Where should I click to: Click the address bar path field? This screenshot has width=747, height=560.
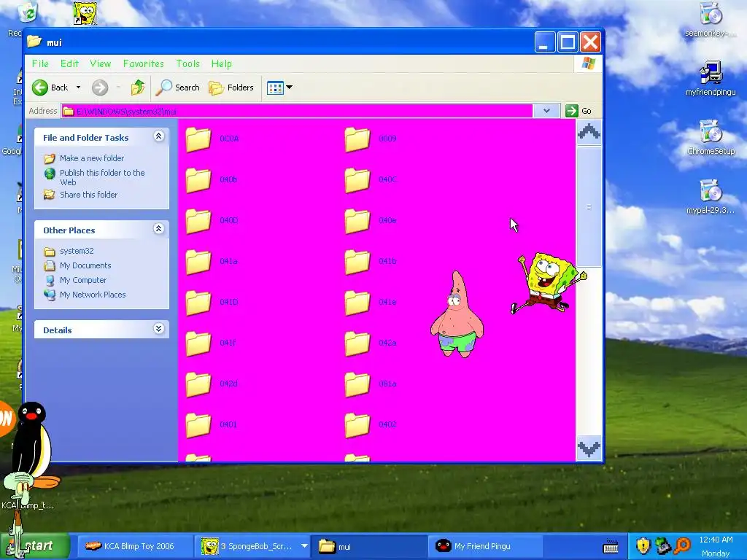(297, 111)
